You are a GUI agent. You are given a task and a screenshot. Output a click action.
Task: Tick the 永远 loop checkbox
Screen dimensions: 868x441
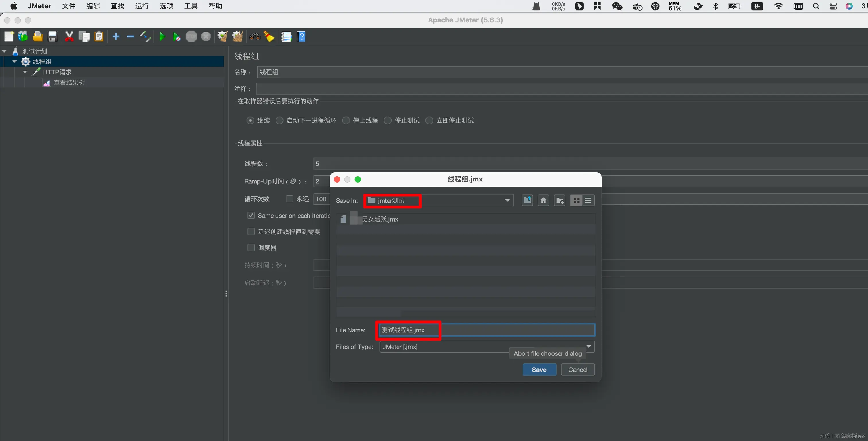[289, 199]
